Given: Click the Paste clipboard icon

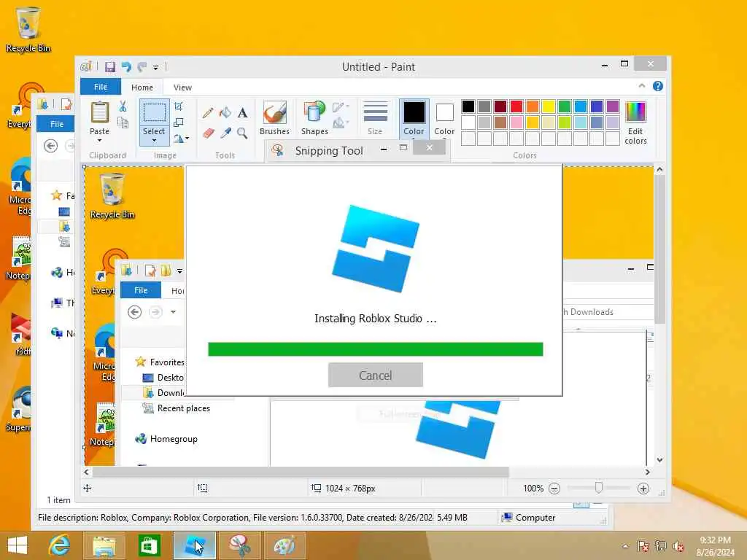Looking at the screenshot, I should coord(99,113).
